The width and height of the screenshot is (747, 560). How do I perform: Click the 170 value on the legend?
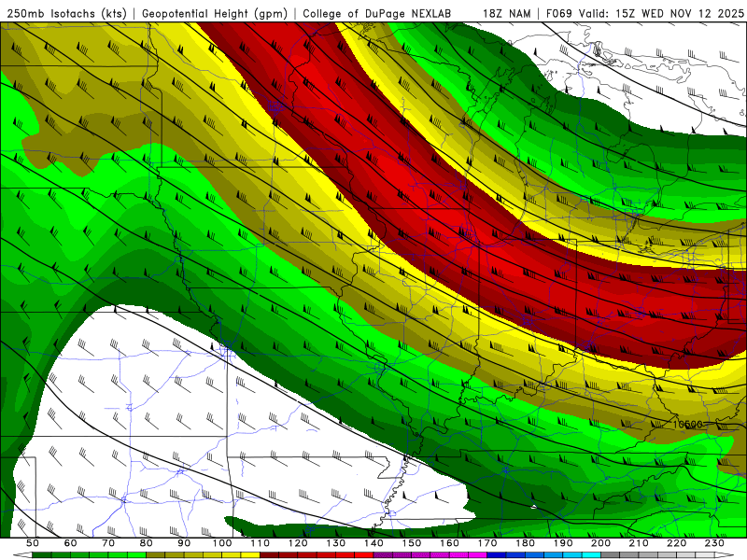(x=487, y=543)
